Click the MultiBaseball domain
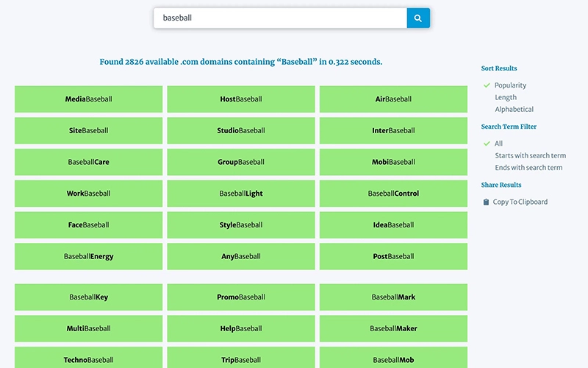 (88, 328)
